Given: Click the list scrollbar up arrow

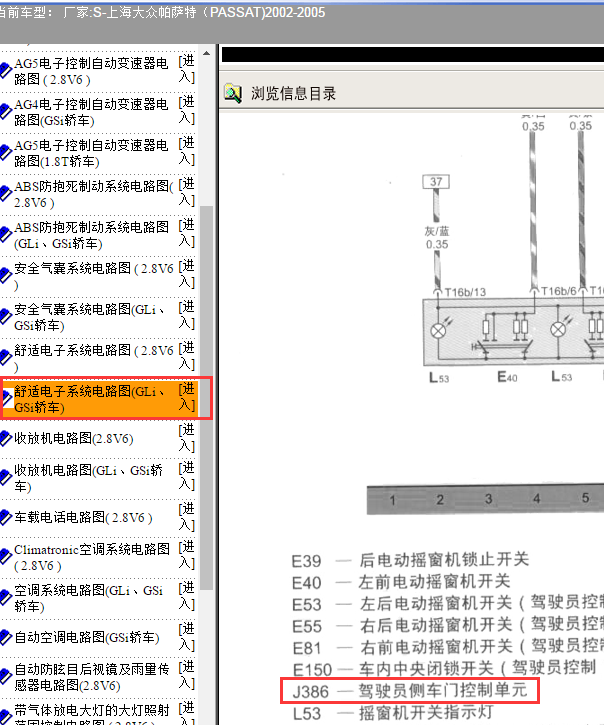Looking at the screenshot, I should click(x=207, y=54).
